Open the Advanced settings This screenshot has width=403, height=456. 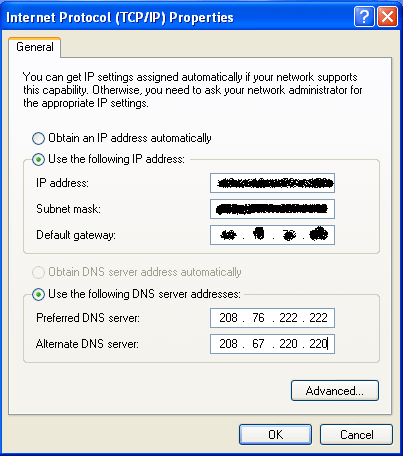(335, 390)
